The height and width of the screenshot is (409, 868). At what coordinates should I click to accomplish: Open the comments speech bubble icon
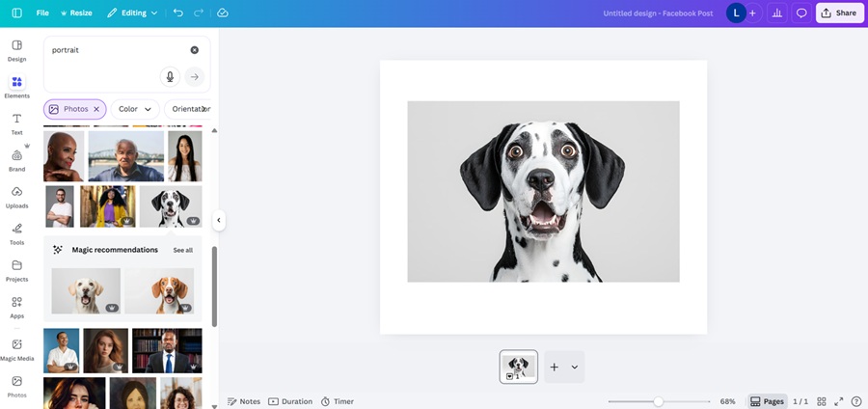point(801,13)
